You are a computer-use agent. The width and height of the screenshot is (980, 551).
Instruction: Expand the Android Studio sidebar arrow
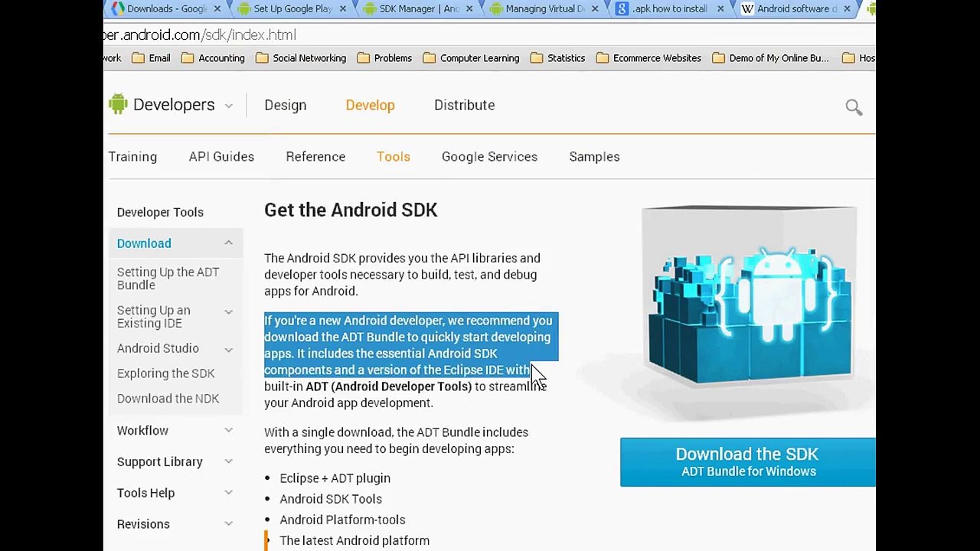point(228,350)
